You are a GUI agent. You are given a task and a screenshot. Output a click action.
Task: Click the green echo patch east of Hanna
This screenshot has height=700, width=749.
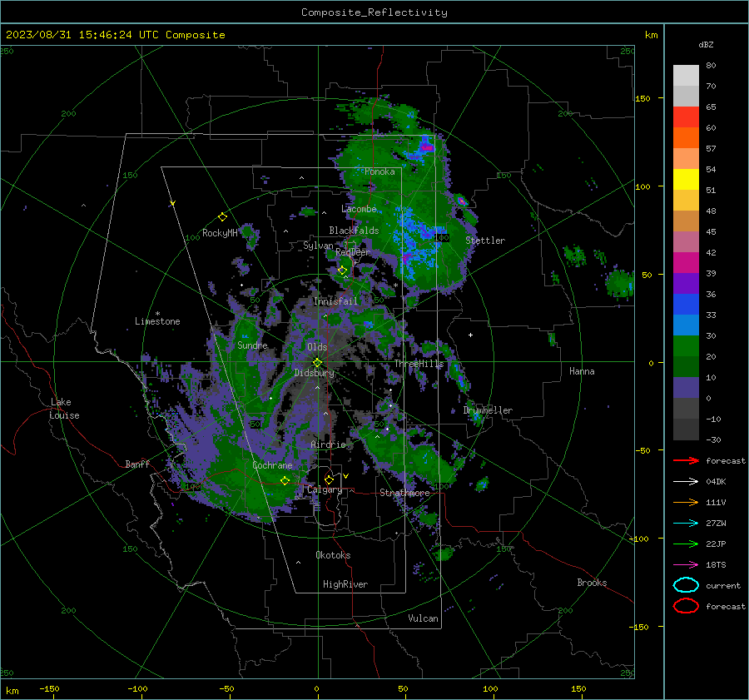619,283
